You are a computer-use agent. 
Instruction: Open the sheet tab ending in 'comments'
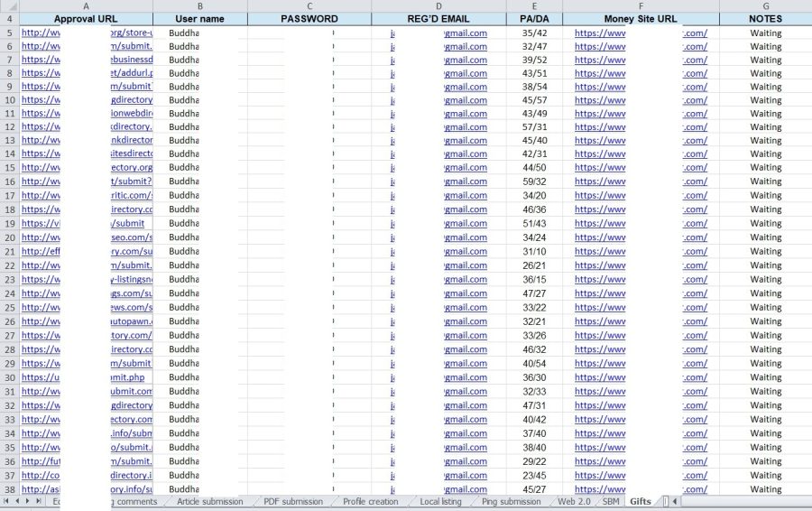(x=137, y=502)
